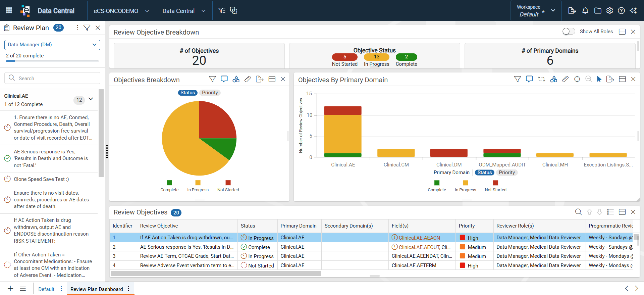The image size is (644, 295).
Task: Open Default tab options menu
Action: point(61,289)
